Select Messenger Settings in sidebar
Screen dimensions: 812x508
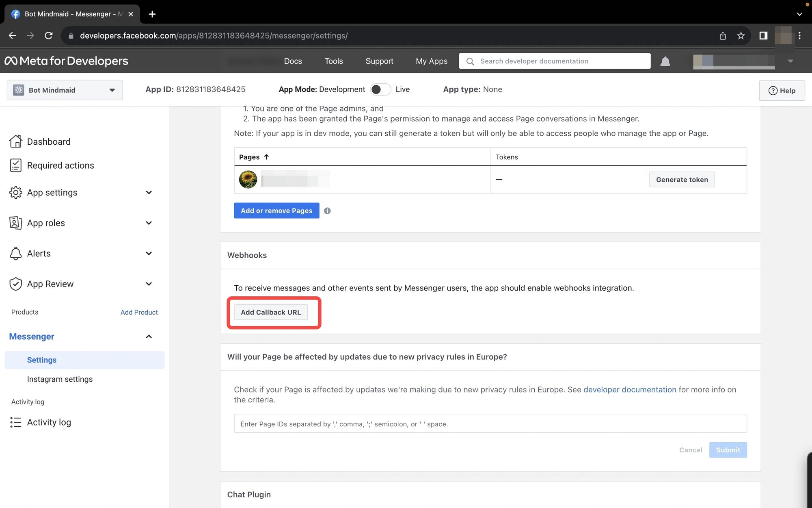pos(84,360)
